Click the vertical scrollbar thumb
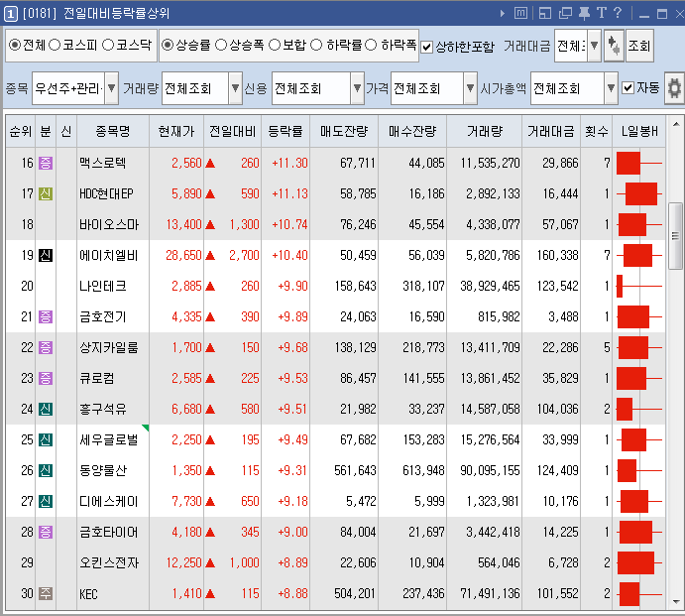685x616 pixels. click(675, 236)
